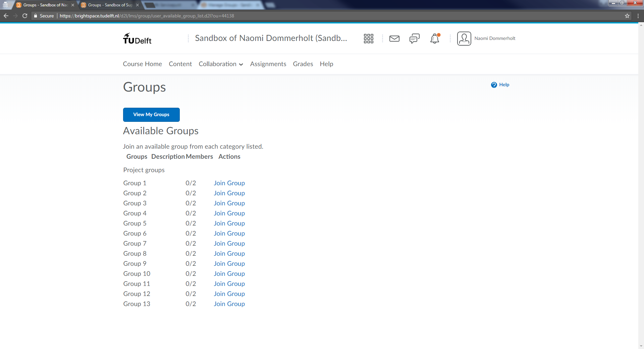Open the course selector waffle icon
The image size is (644, 349).
[x=368, y=39]
